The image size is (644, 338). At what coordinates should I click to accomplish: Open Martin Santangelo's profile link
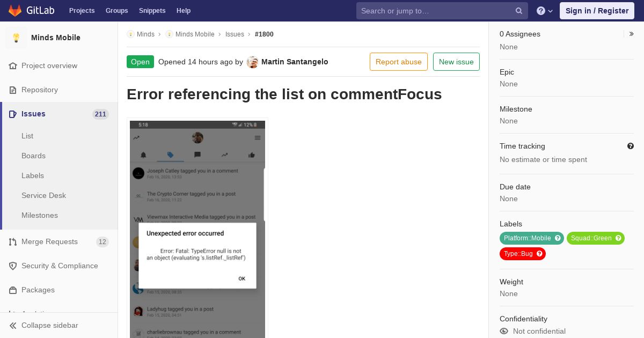pyautogui.click(x=295, y=62)
